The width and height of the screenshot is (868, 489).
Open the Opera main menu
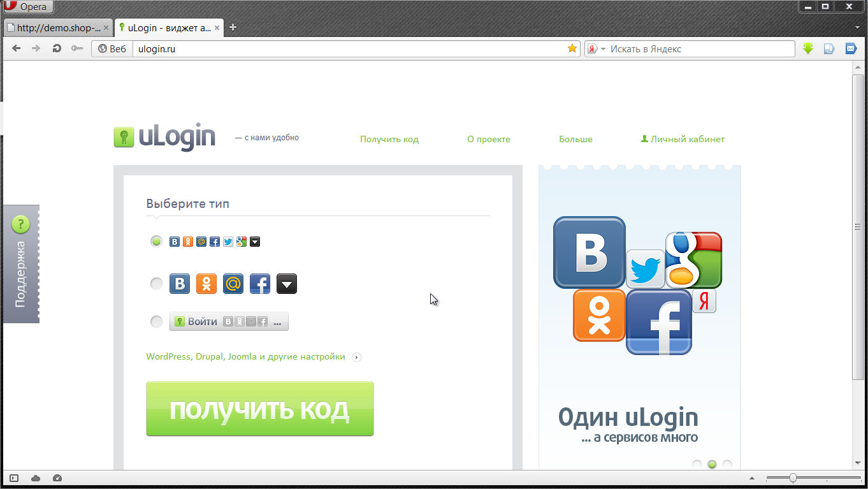(x=27, y=7)
